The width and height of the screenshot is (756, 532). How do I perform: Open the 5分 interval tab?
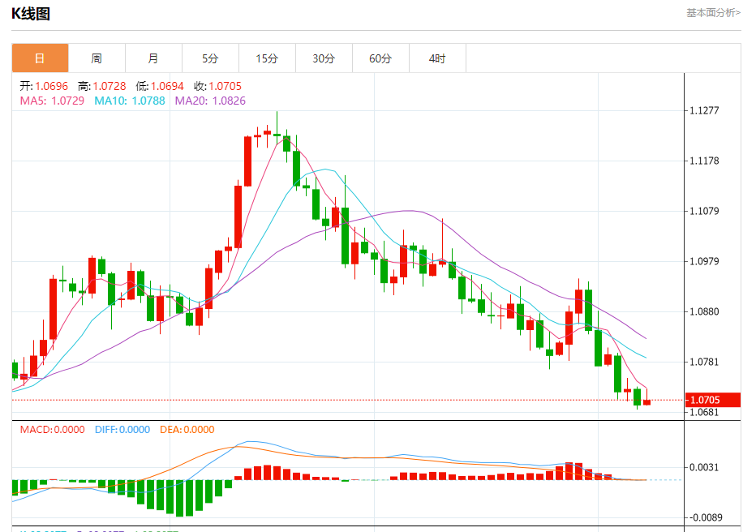(x=210, y=58)
